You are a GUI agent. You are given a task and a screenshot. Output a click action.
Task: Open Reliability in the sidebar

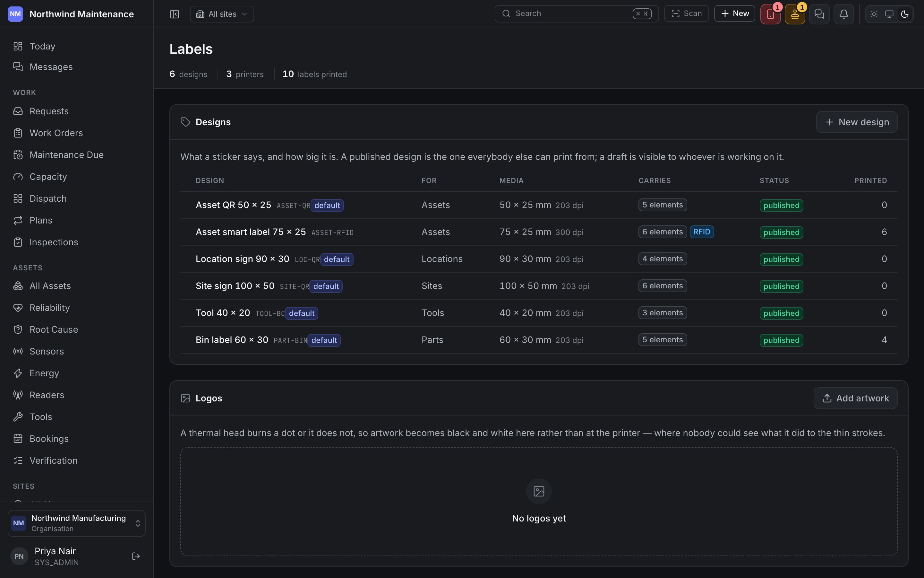pyautogui.click(x=76, y=308)
